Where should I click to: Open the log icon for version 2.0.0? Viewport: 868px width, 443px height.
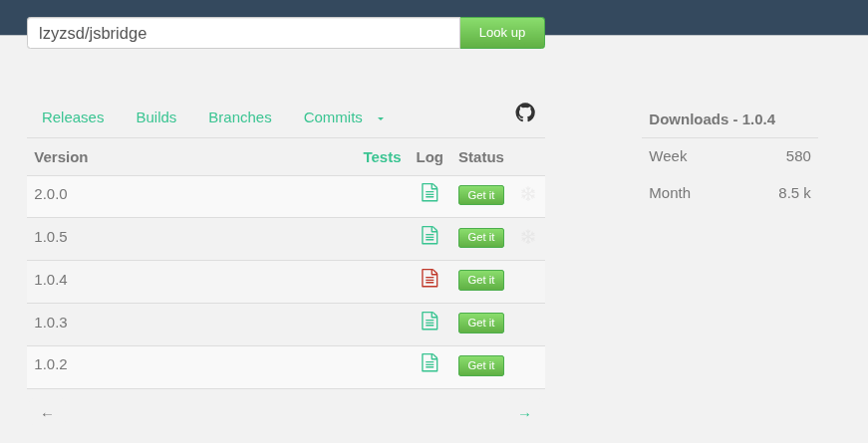pyautogui.click(x=430, y=193)
